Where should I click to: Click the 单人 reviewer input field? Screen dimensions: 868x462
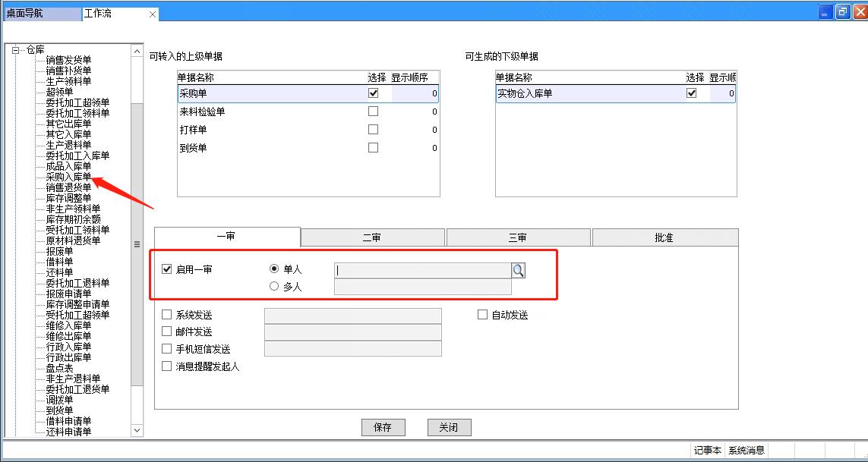point(422,270)
